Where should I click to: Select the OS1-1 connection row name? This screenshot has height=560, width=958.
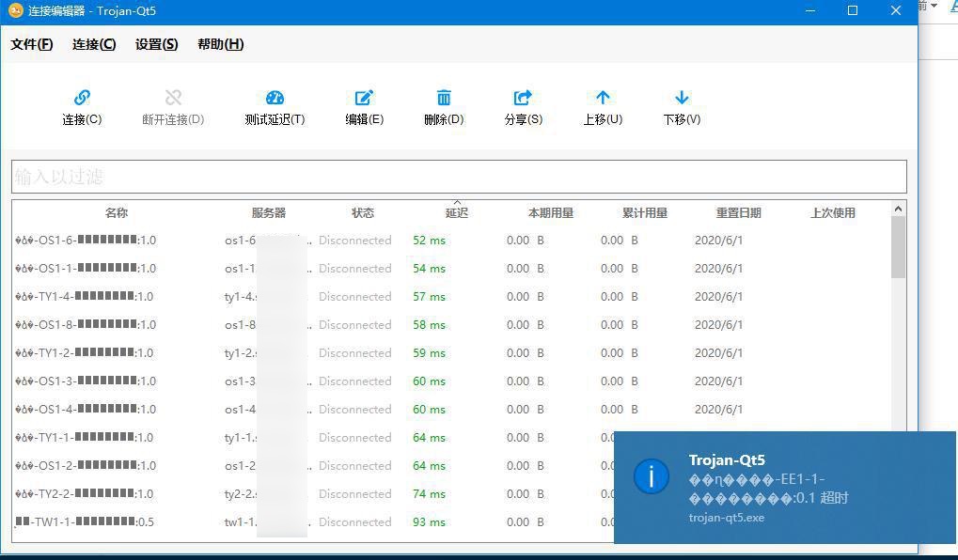(x=86, y=268)
